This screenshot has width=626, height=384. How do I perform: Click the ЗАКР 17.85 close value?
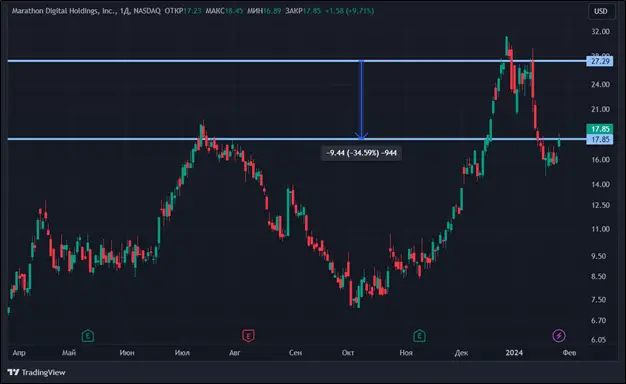pos(303,11)
